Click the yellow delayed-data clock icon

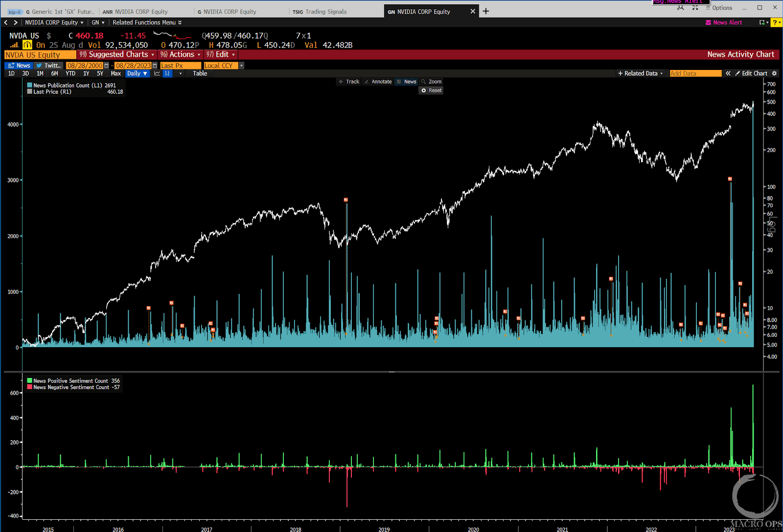[27, 45]
